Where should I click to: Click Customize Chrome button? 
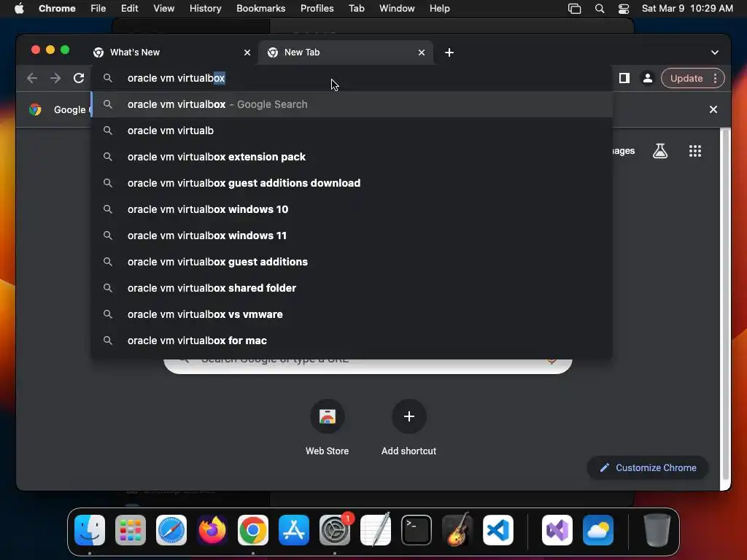pos(648,467)
